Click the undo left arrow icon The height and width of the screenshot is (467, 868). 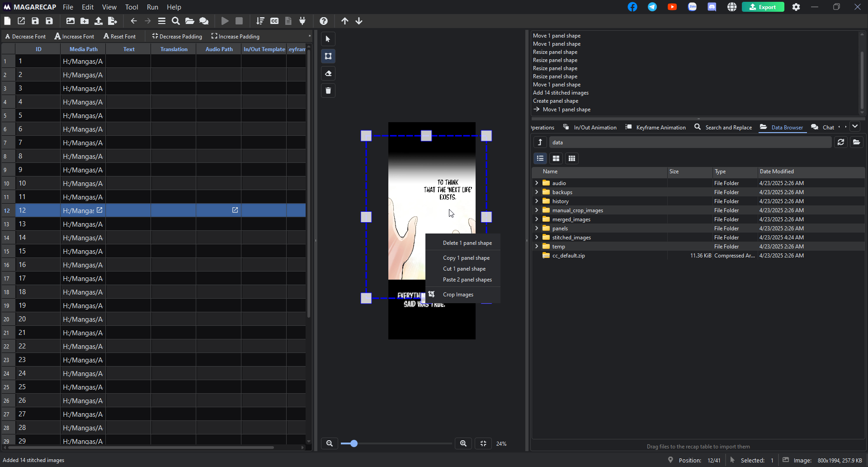click(x=134, y=21)
